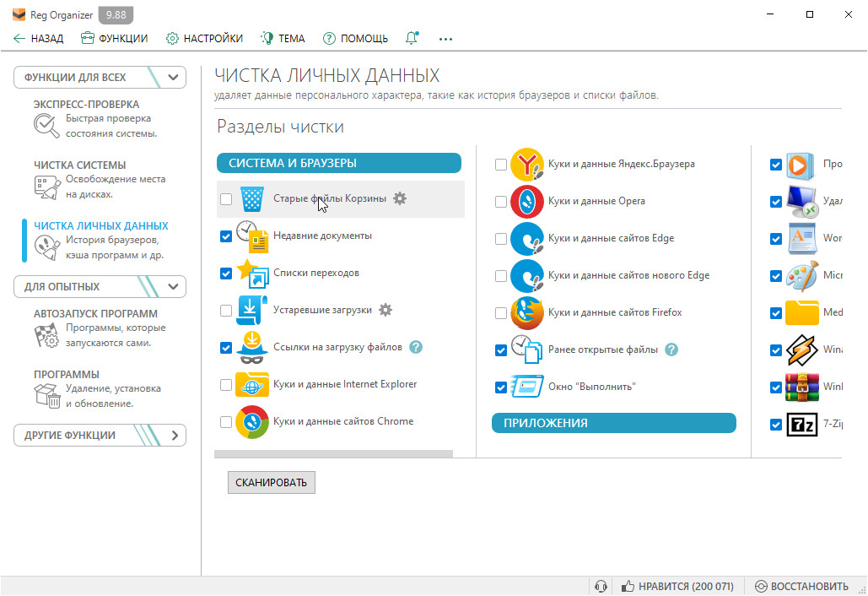Image resolution: width=868 pixels, height=596 pixels.
Task: Uncheck the Недавние документы checkbox
Action: 226,236
